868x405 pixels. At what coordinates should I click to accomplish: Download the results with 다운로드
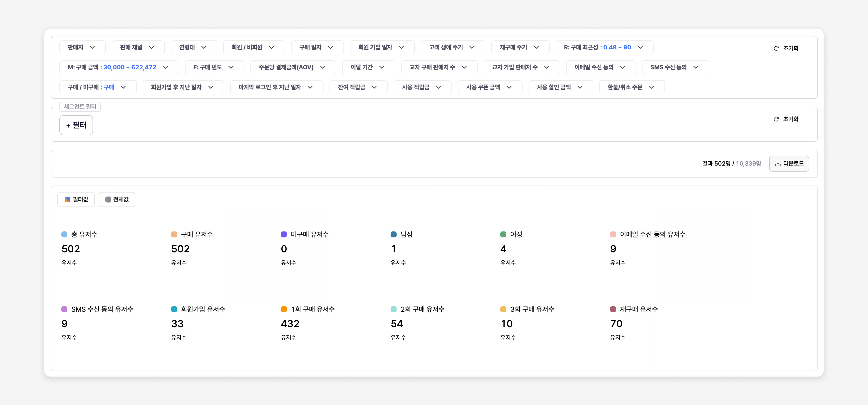pos(789,163)
